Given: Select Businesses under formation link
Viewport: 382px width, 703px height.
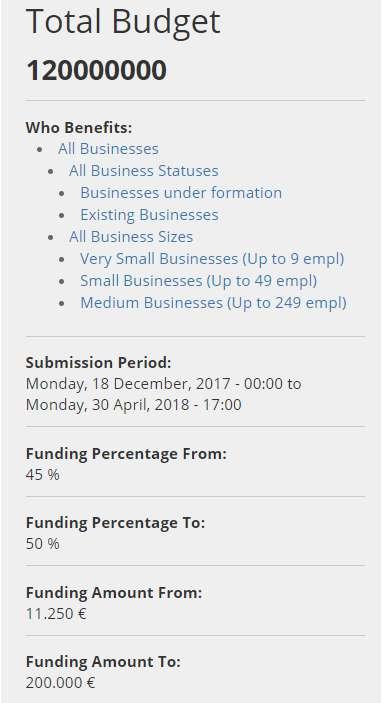Looking at the screenshot, I should pyautogui.click(x=181, y=193).
